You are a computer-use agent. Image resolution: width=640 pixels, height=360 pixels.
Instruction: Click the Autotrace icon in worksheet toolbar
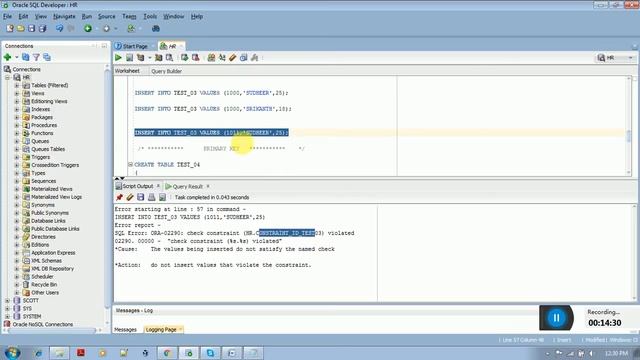158,58
